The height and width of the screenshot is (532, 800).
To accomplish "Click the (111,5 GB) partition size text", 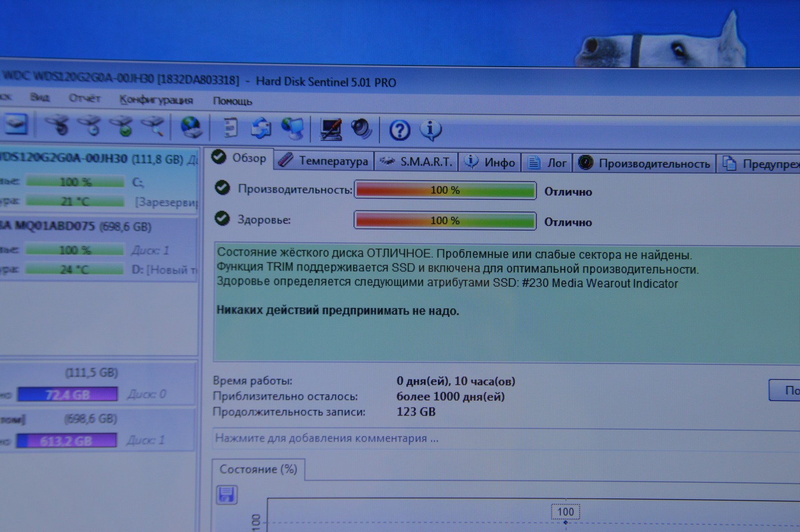I will [x=92, y=372].
